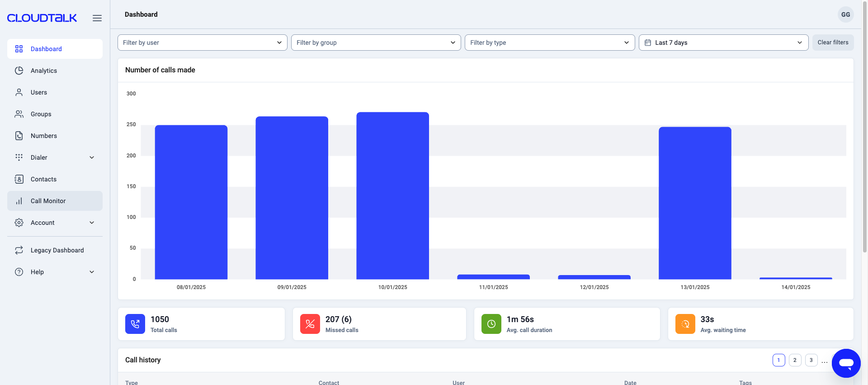Click the 11/01/2025 bar in chart
868x385 pixels.
click(x=494, y=277)
